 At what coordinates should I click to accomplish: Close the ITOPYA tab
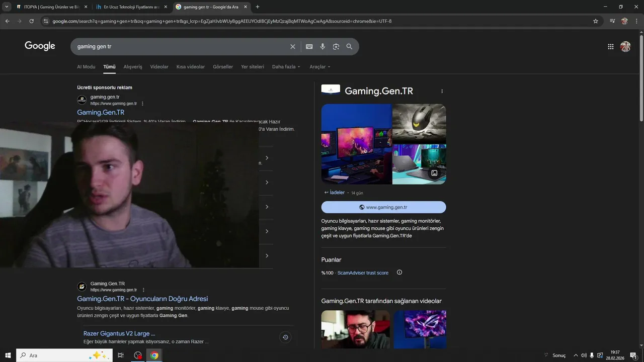click(86, 7)
